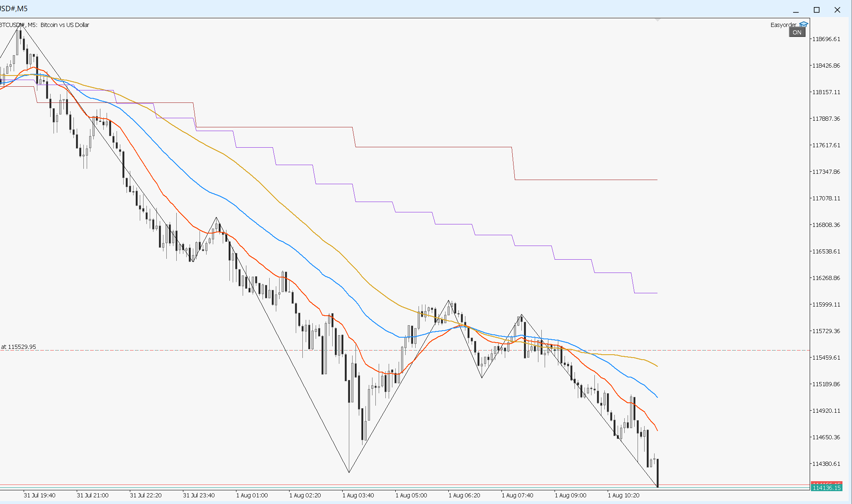Click the Easyorder expert label
Screen dimensions: 852x504
(x=783, y=25)
